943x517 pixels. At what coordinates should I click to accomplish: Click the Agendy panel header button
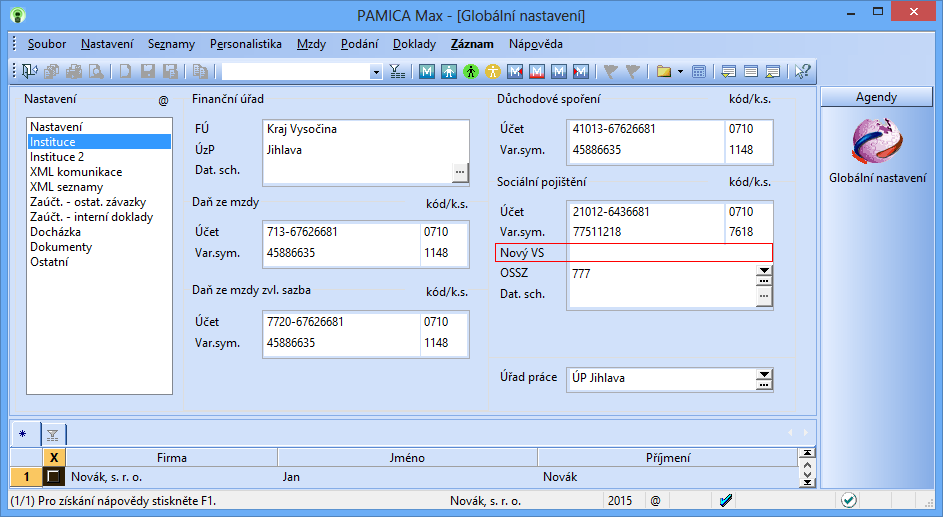point(876,97)
